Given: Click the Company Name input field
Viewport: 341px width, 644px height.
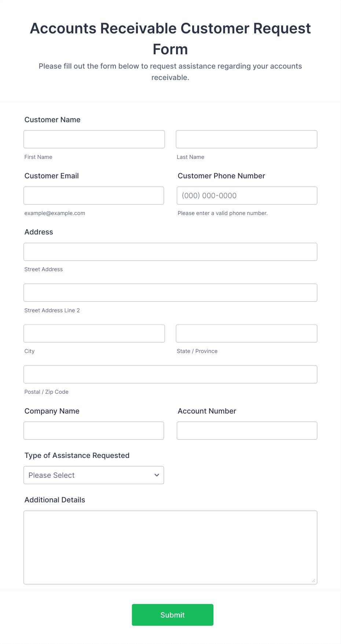Looking at the screenshot, I should point(93,430).
